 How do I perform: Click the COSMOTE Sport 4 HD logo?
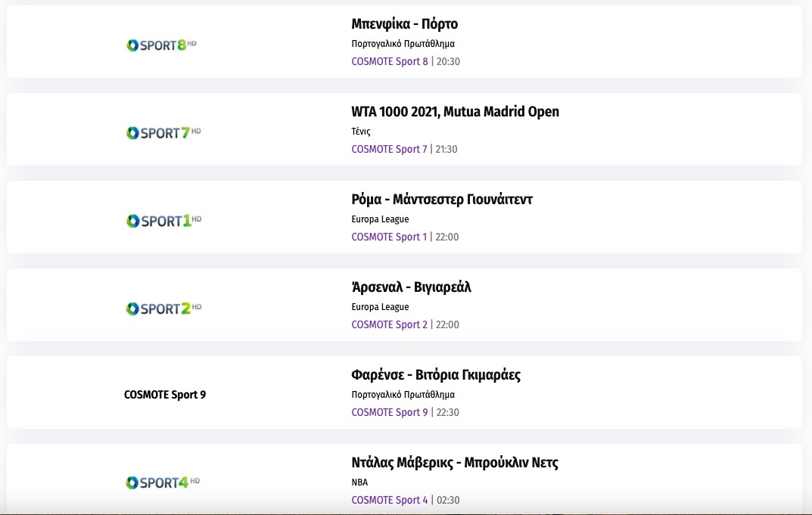pyautogui.click(x=163, y=482)
